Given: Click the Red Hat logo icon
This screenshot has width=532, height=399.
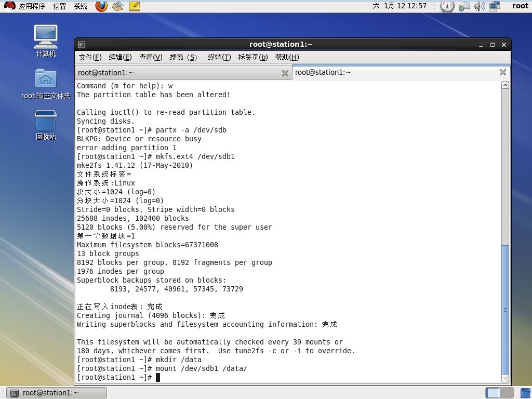Looking at the screenshot, I should [9, 6].
